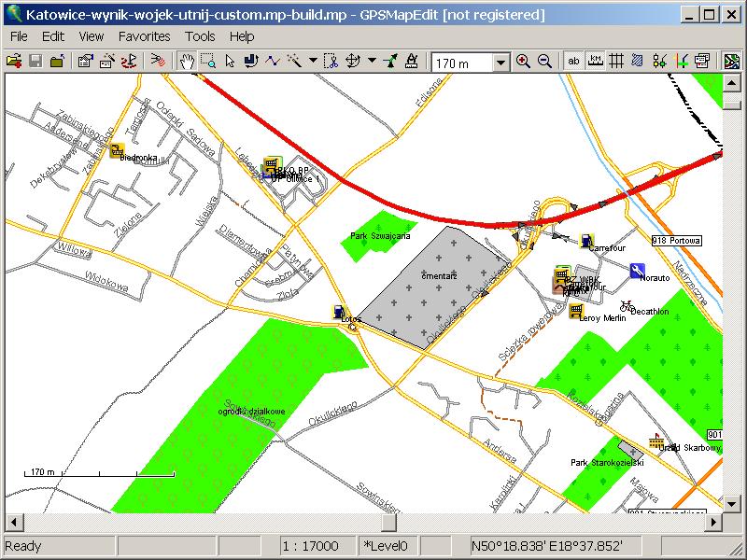Expand the create-object tool dropdown arrow
747x560 pixels.
312,62
